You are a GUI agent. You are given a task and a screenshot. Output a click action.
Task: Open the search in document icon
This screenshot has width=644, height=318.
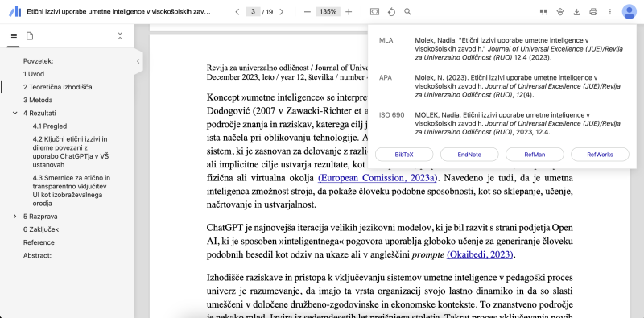(x=407, y=12)
